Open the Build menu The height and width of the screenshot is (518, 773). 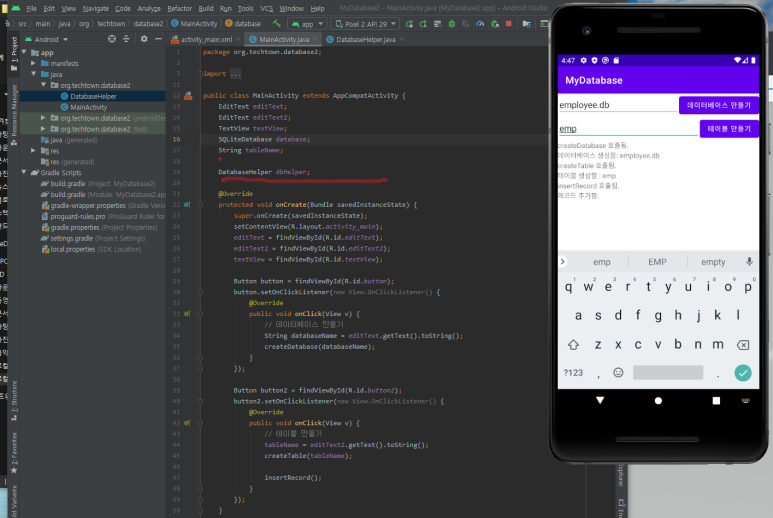point(206,8)
